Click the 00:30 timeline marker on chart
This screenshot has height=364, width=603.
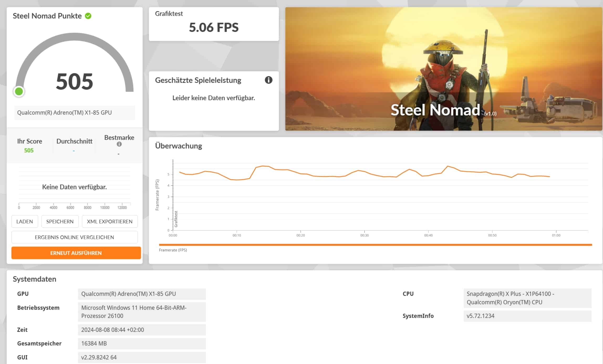[364, 235]
